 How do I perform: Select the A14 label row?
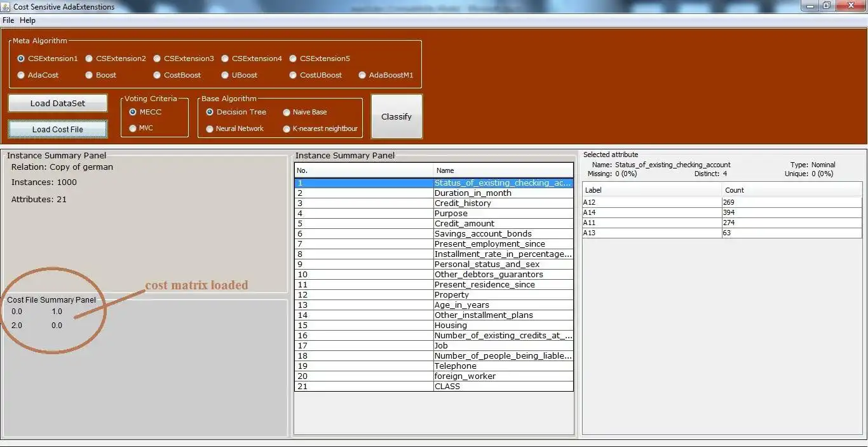(x=722, y=212)
